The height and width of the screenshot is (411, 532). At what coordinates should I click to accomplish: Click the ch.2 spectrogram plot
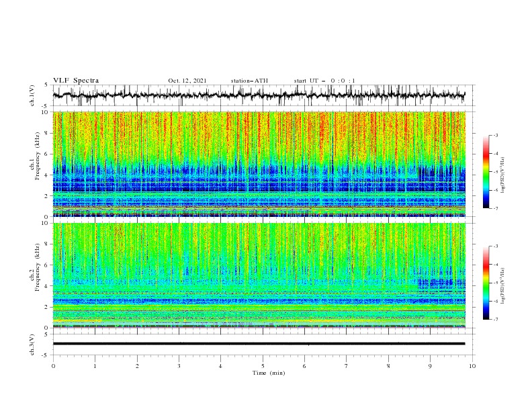click(259, 275)
